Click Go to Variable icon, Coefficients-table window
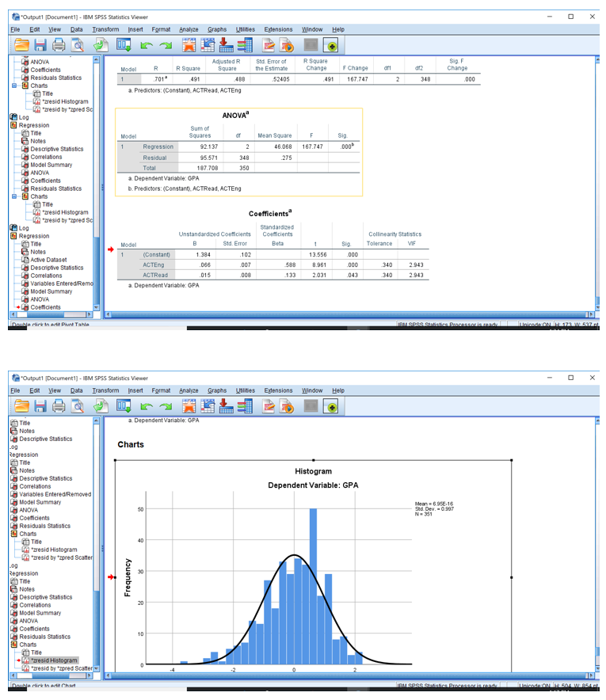The width and height of the screenshot is (606, 700). tap(226, 45)
